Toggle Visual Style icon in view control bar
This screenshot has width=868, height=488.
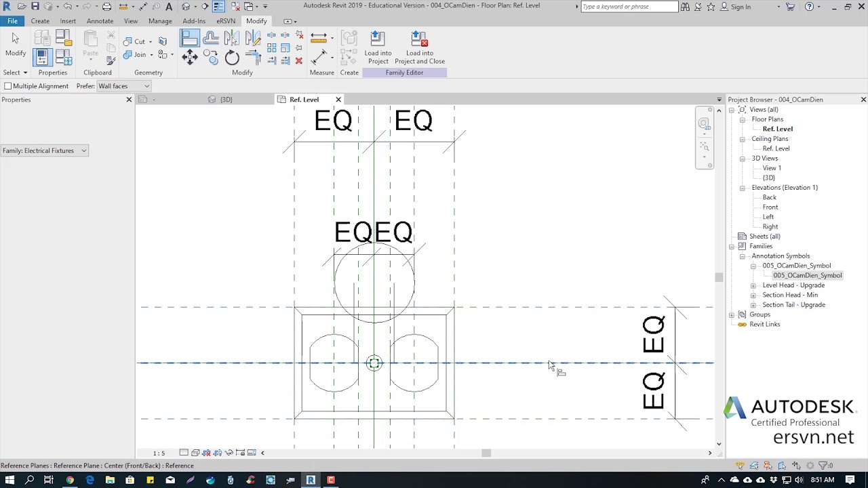pyautogui.click(x=195, y=453)
